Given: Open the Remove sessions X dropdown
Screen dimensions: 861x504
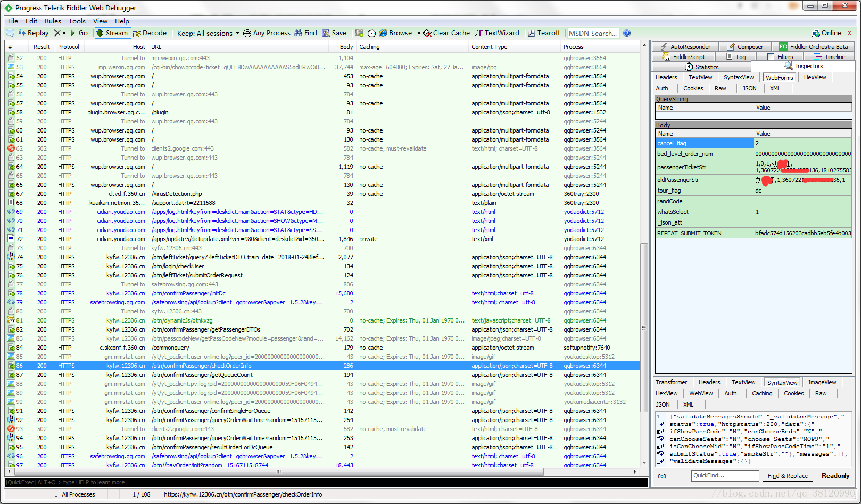Looking at the screenshot, I should pyautogui.click(x=60, y=33).
